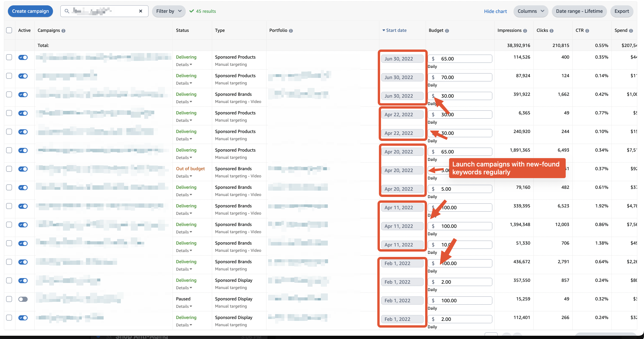Viewport: 644px width, 339px height.
Task: Click the Budget column header icon
Action: click(x=446, y=30)
